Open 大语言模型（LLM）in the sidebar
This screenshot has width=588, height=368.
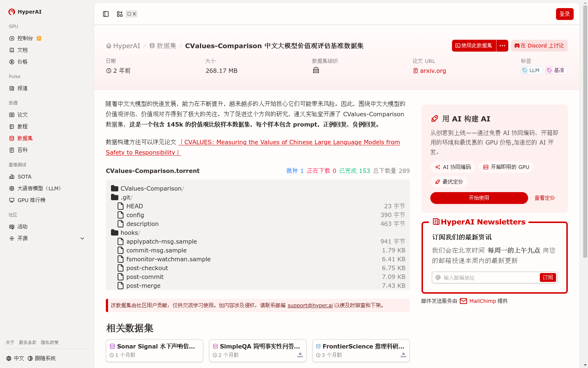click(x=35, y=188)
